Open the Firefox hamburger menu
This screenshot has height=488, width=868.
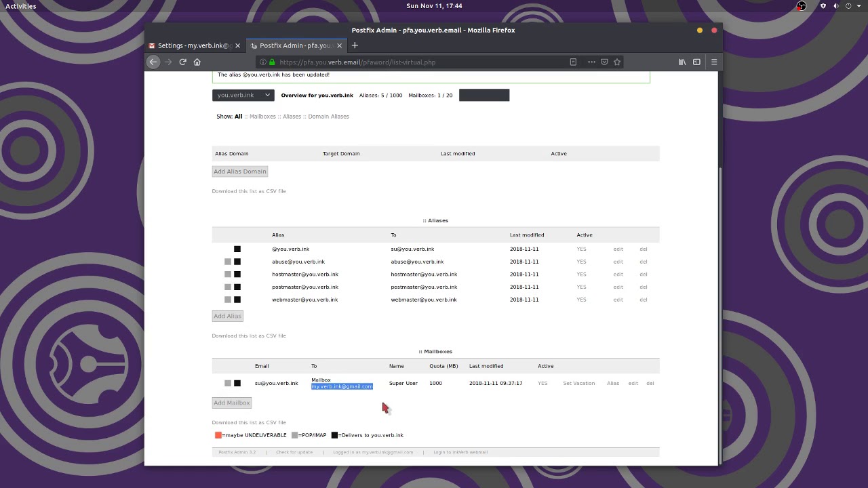[x=714, y=62]
